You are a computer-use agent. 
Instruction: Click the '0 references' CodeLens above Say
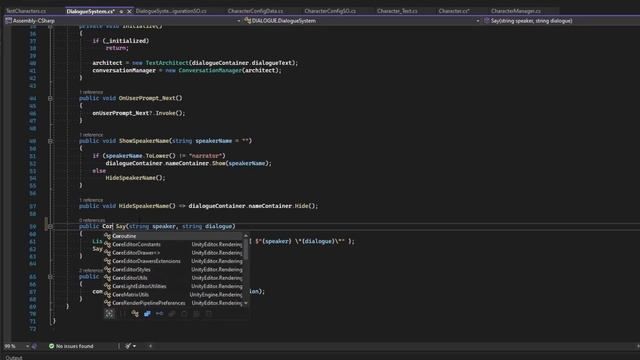pyautogui.click(x=92, y=220)
